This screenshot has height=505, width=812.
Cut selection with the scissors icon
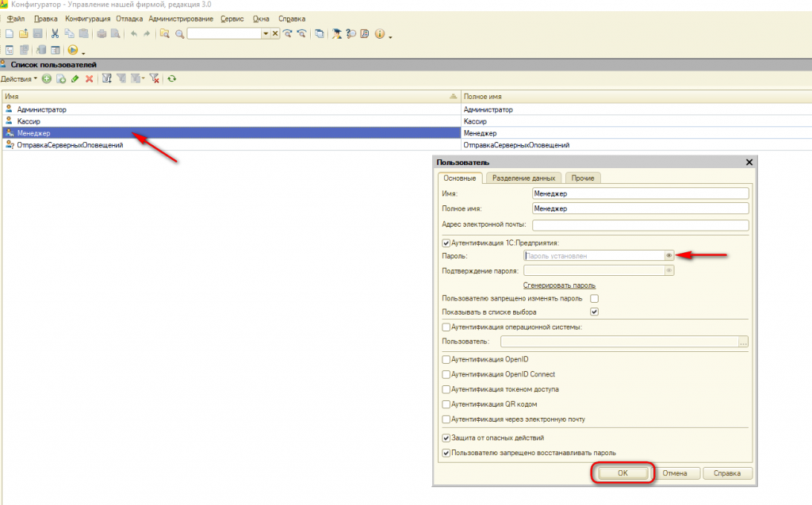click(x=55, y=33)
